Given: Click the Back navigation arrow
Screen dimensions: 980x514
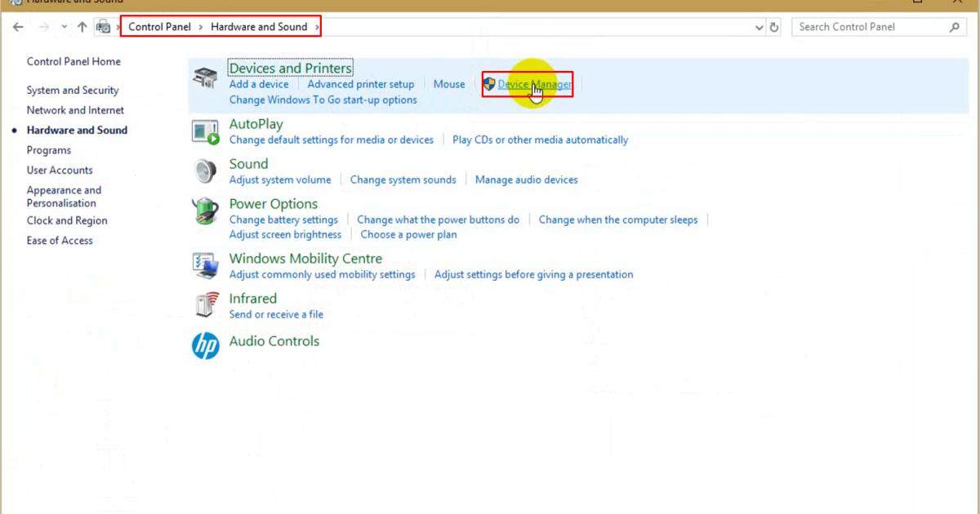Looking at the screenshot, I should pyautogui.click(x=18, y=27).
